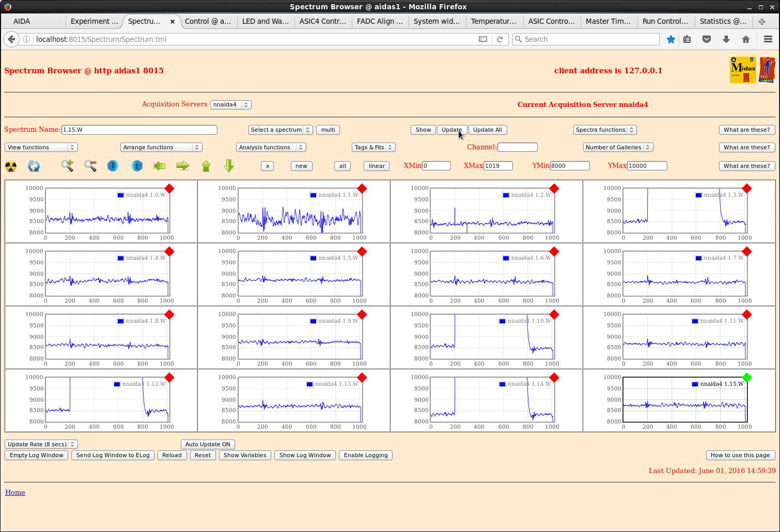Click the radiation hazard icon
Image resolution: width=780 pixels, height=532 pixels.
[x=11, y=166]
